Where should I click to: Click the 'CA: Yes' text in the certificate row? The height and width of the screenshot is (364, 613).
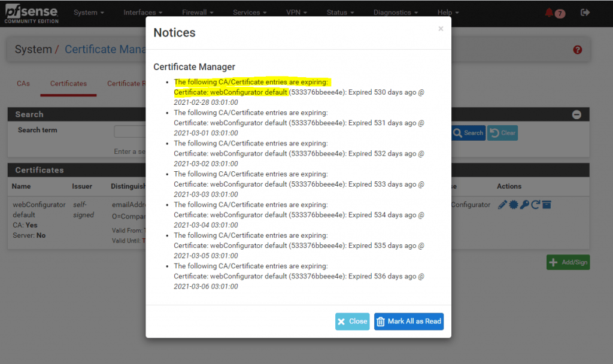click(x=25, y=225)
